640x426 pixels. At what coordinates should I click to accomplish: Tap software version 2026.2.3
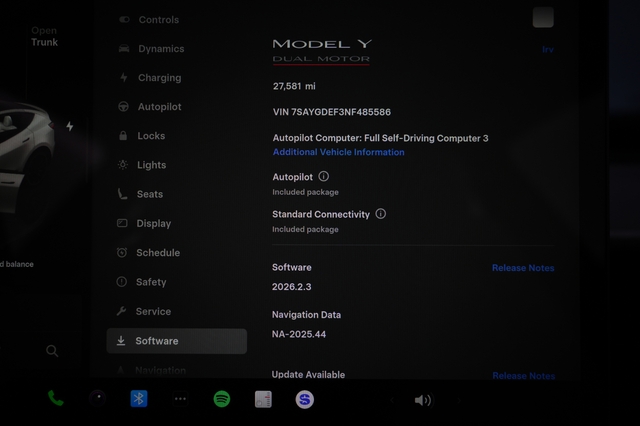[x=291, y=287]
